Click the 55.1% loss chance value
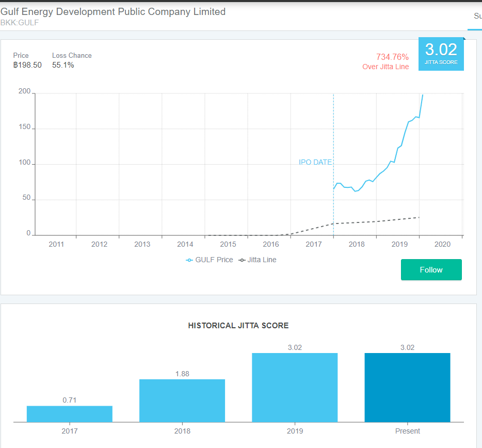 (x=63, y=65)
